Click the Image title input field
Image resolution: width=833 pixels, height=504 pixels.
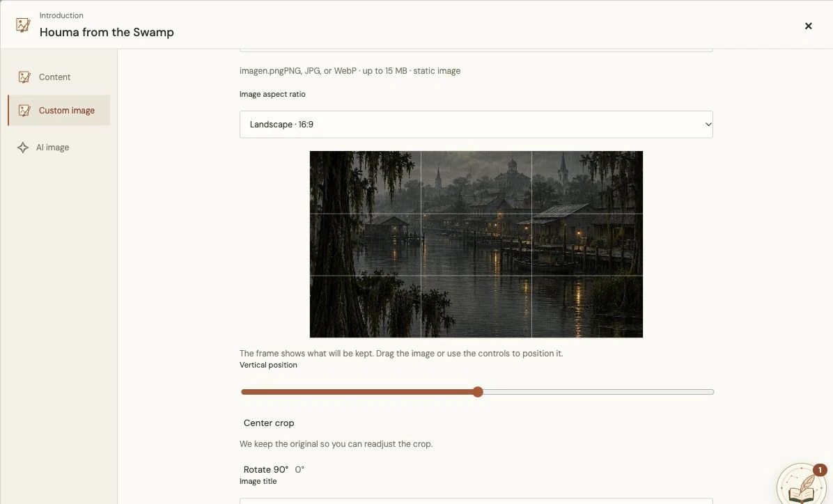pos(476,501)
